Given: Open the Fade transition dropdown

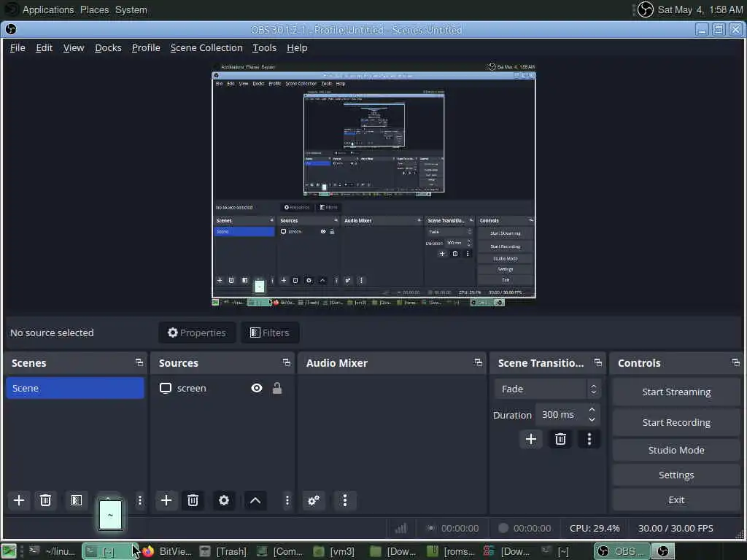Looking at the screenshot, I should [x=547, y=389].
